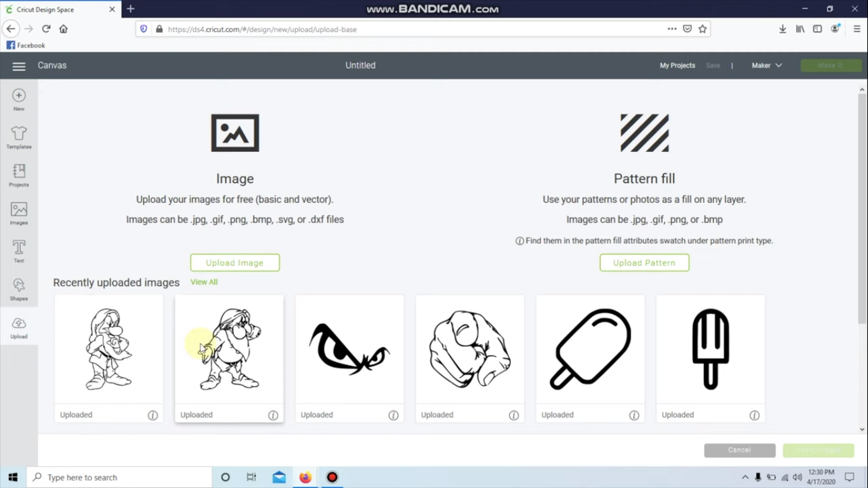Open Projects in the left sidebar
The width and height of the screenshot is (868, 488).
pos(19,175)
